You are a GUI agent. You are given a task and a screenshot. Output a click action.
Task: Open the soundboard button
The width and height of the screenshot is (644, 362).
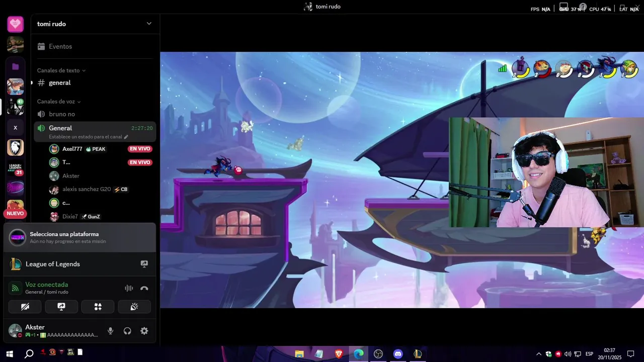click(134, 307)
